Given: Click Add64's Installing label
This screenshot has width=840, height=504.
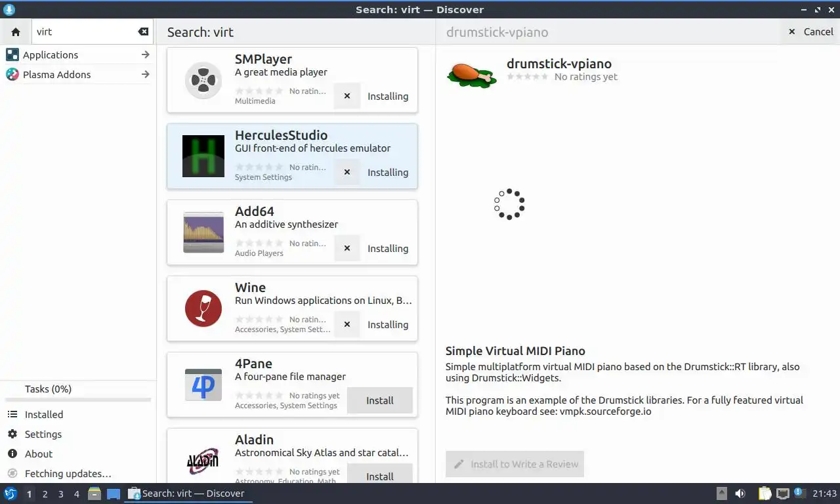Looking at the screenshot, I should pyautogui.click(x=388, y=248).
